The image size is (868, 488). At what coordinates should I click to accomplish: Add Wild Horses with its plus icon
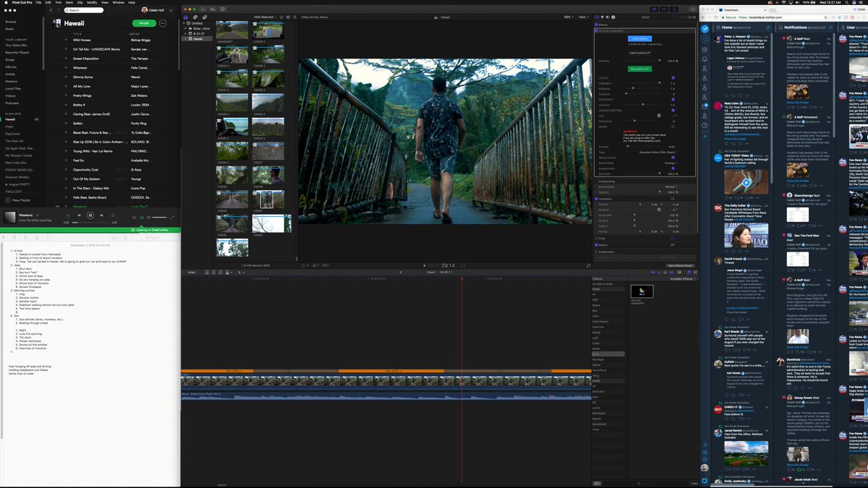[x=66, y=40]
